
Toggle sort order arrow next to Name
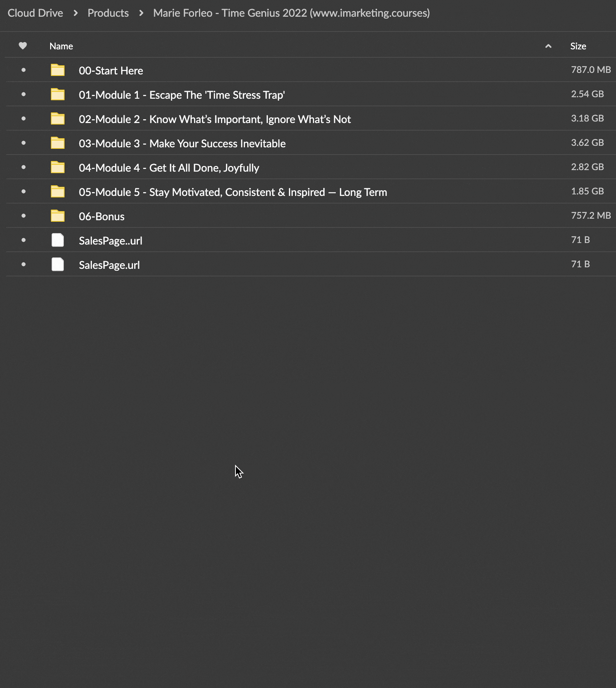click(548, 46)
